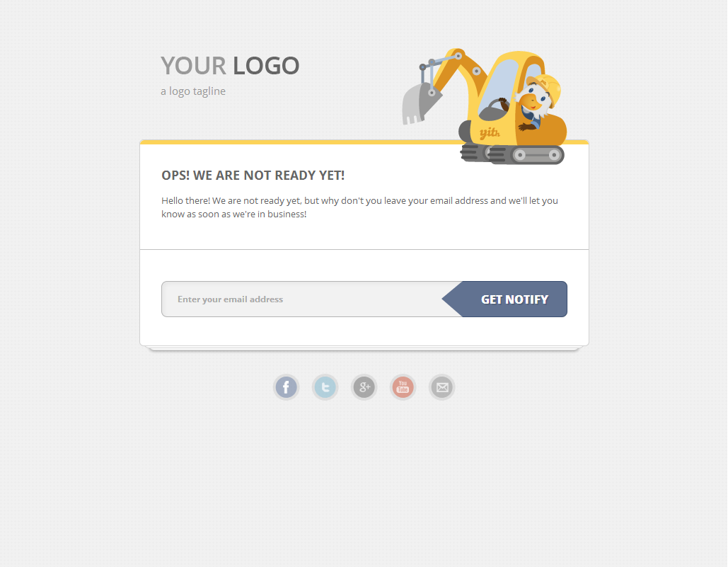728x567 pixels.
Task: Click the GET NOTIFY button
Action: (x=504, y=299)
